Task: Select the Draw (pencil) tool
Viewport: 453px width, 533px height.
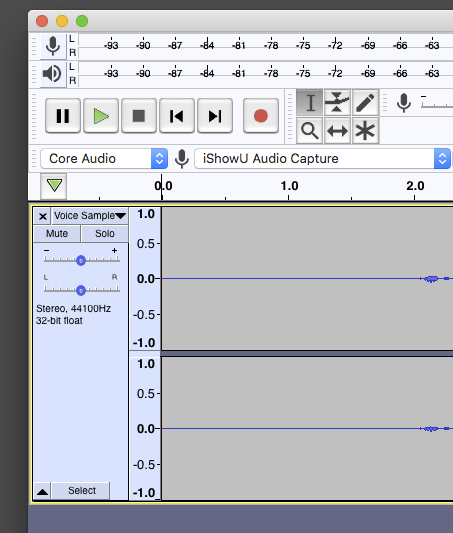Action: point(365,103)
